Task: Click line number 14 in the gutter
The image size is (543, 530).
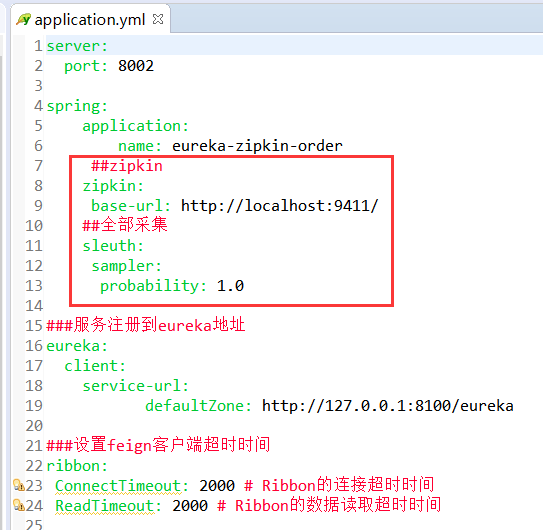Action: coord(34,306)
